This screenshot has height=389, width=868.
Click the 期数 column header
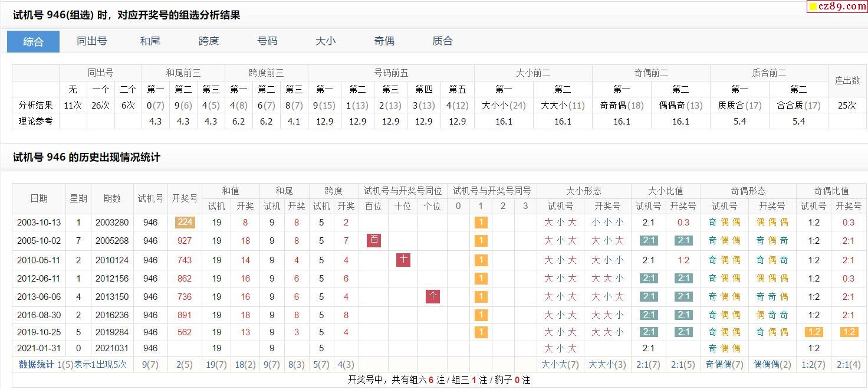tap(112, 198)
